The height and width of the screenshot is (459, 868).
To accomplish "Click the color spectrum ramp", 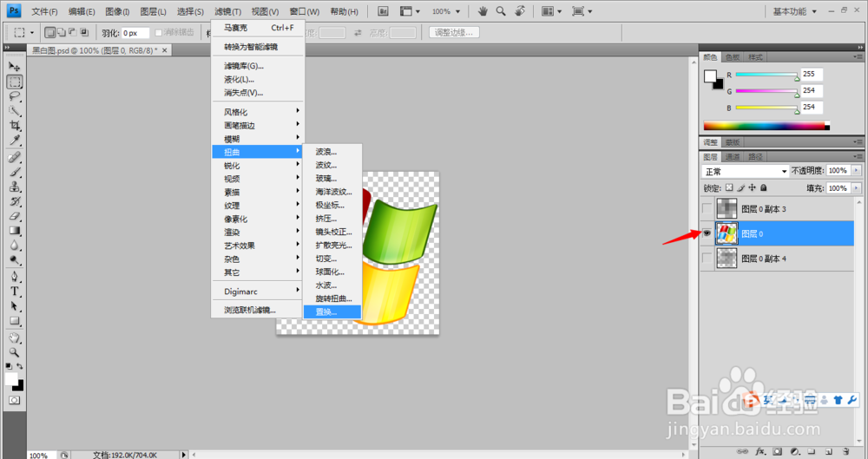I will 766,126.
